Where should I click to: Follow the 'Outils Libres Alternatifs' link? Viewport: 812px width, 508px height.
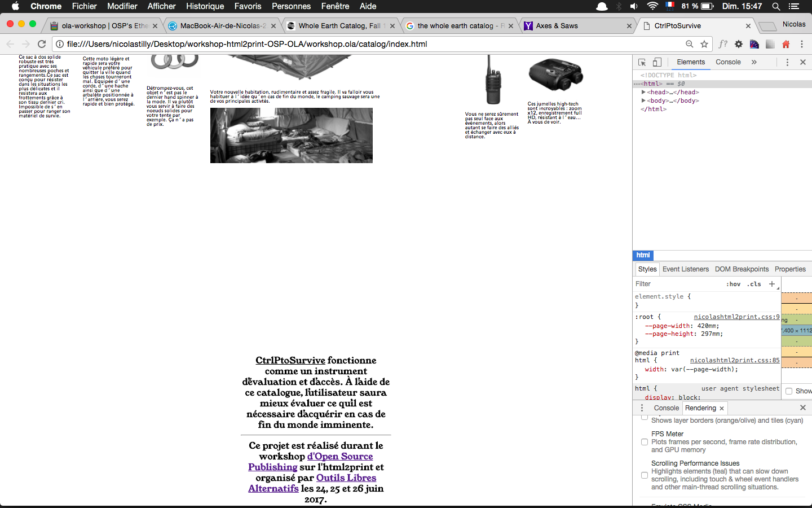[312, 483]
